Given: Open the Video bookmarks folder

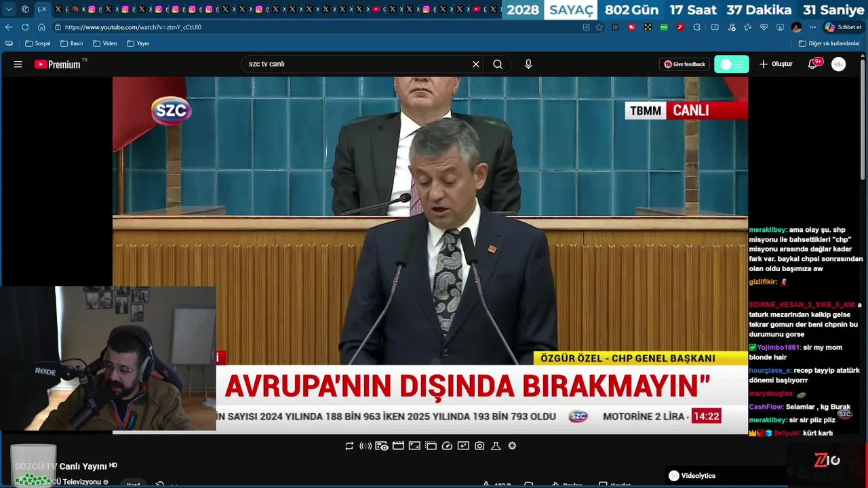Looking at the screenshot, I should pos(105,43).
